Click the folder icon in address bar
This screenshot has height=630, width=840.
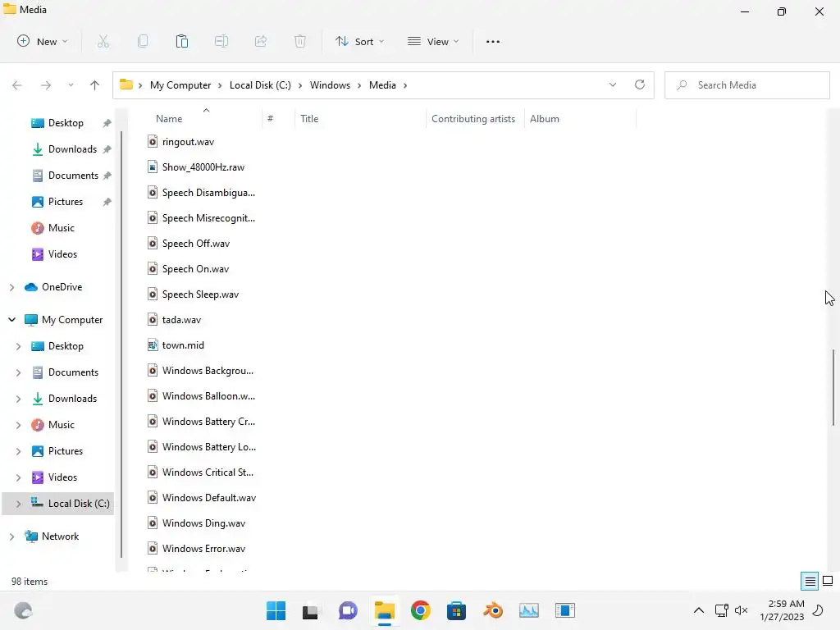pos(126,84)
